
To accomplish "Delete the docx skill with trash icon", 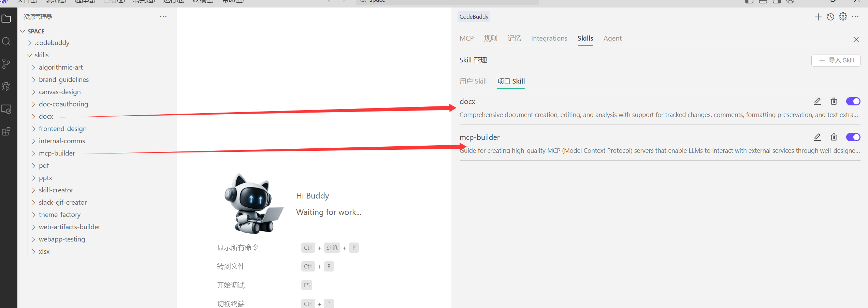I will [x=834, y=101].
